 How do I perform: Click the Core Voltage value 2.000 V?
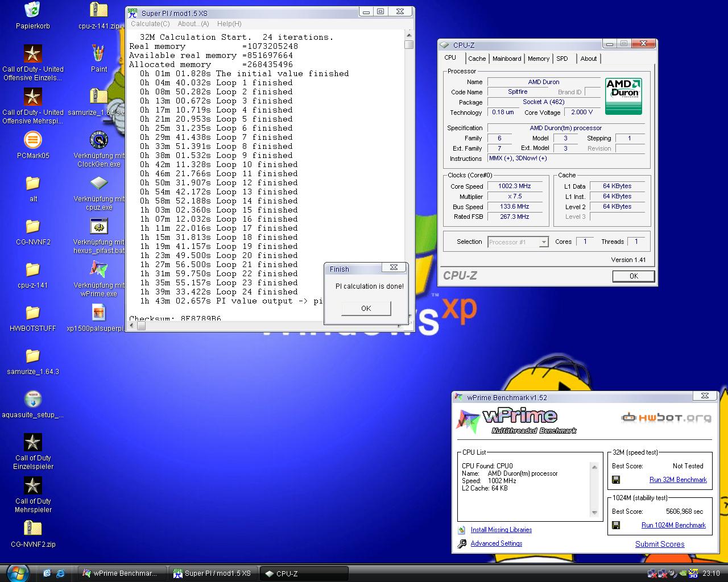[582, 112]
